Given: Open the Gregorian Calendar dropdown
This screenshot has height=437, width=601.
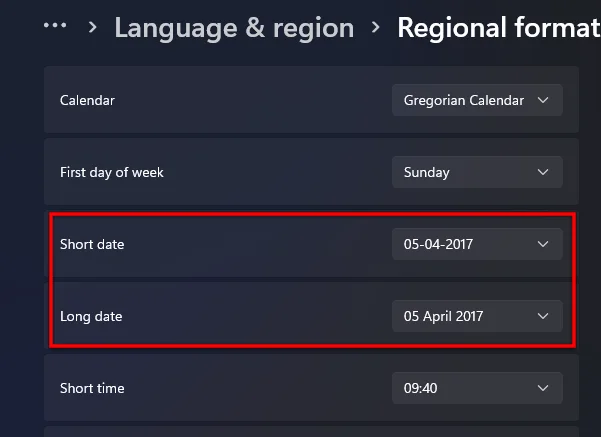Looking at the screenshot, I should tap(476, 101).
